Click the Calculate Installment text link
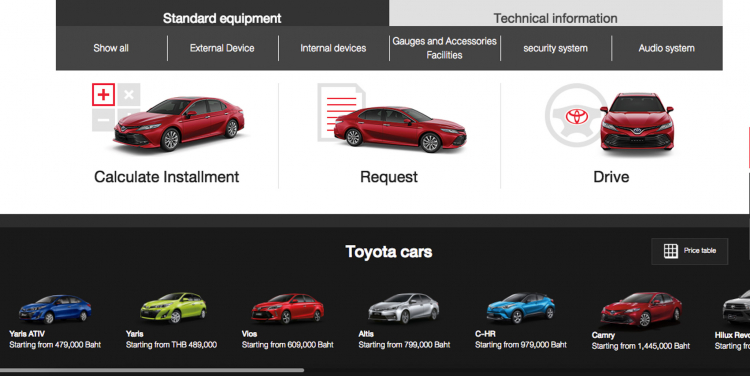This screenshot has height=376, width=750. (166, 177)
